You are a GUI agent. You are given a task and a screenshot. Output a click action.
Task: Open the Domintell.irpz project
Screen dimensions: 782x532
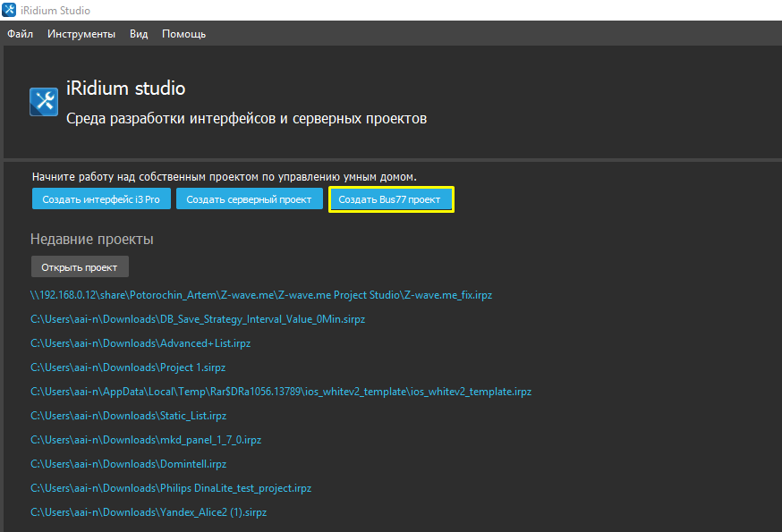129,464
